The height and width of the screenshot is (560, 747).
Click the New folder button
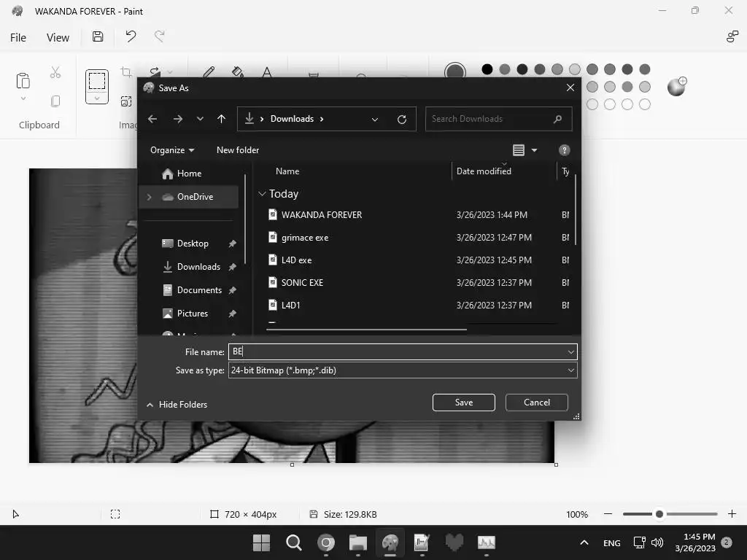(x=238, y=150)
